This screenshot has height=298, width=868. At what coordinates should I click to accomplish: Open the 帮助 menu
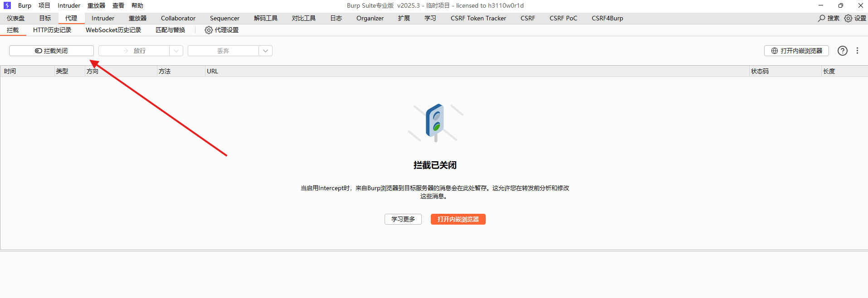(x=137, y=5)
